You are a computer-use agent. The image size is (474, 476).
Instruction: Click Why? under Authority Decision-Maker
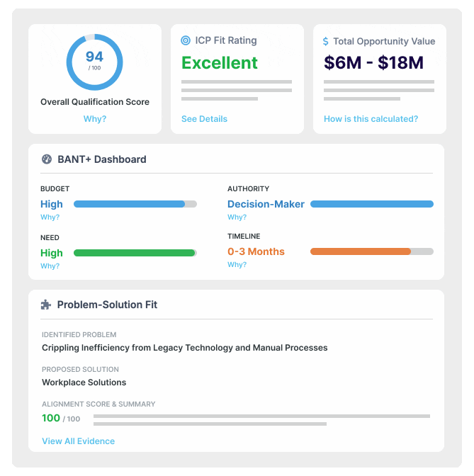tap(237, 217)
